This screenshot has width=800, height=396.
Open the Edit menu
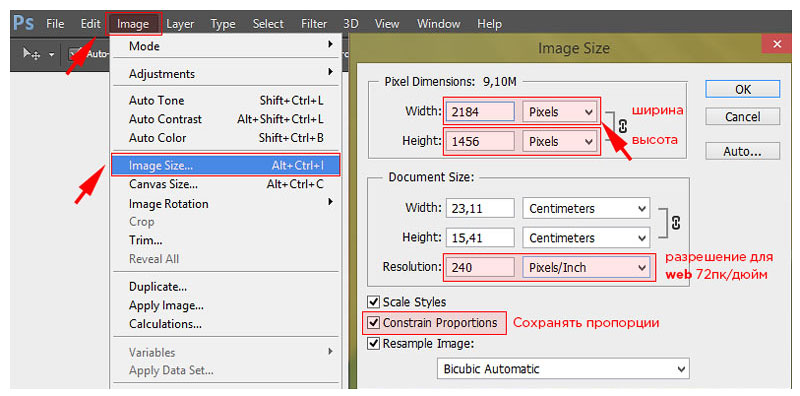(90, 24)
